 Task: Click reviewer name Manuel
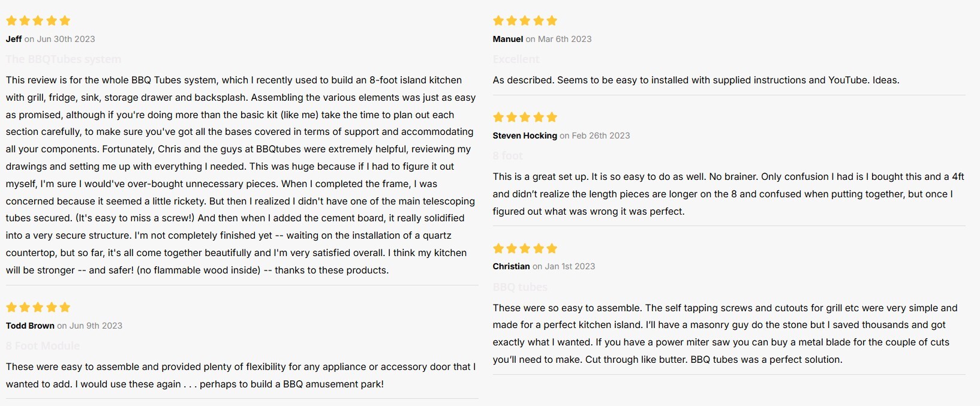click(x=508, y=39)
